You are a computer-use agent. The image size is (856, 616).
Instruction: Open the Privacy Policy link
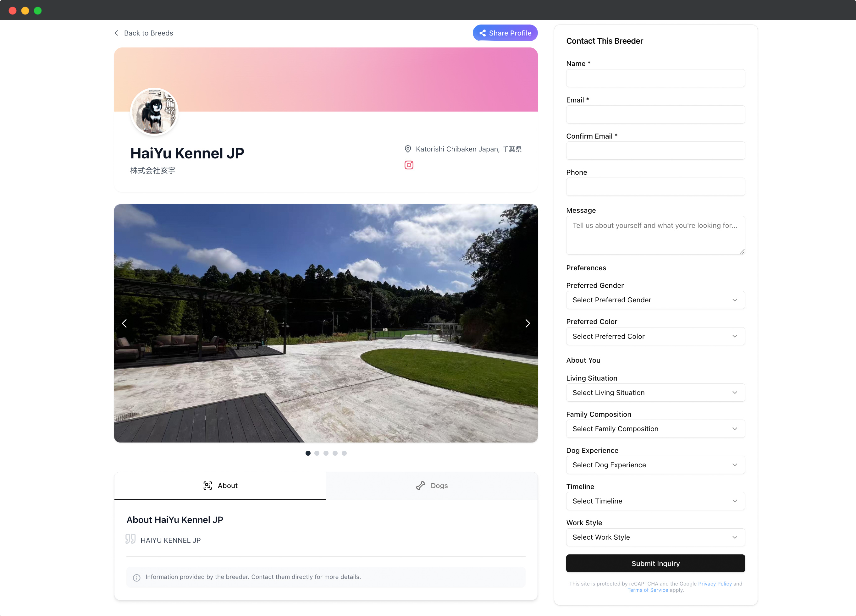[x=715, y=584]
